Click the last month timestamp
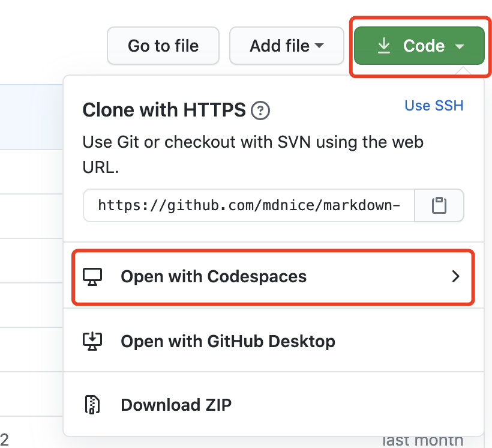Viewport: 492px width, 448px height. tap(423, 441)
